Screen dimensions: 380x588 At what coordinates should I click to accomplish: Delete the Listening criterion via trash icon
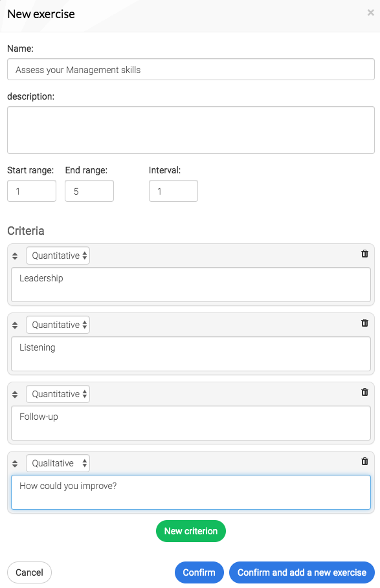click(x=364, y=323)
